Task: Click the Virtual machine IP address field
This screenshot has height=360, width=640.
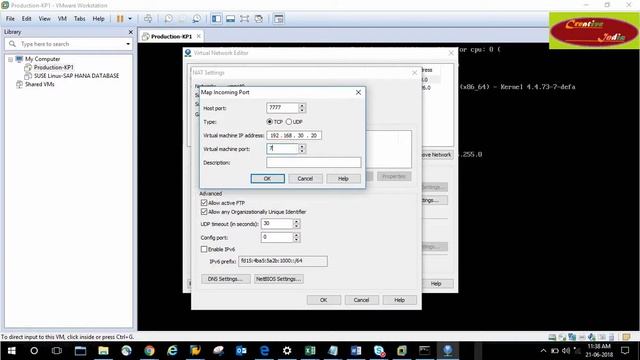Action: 294,135
